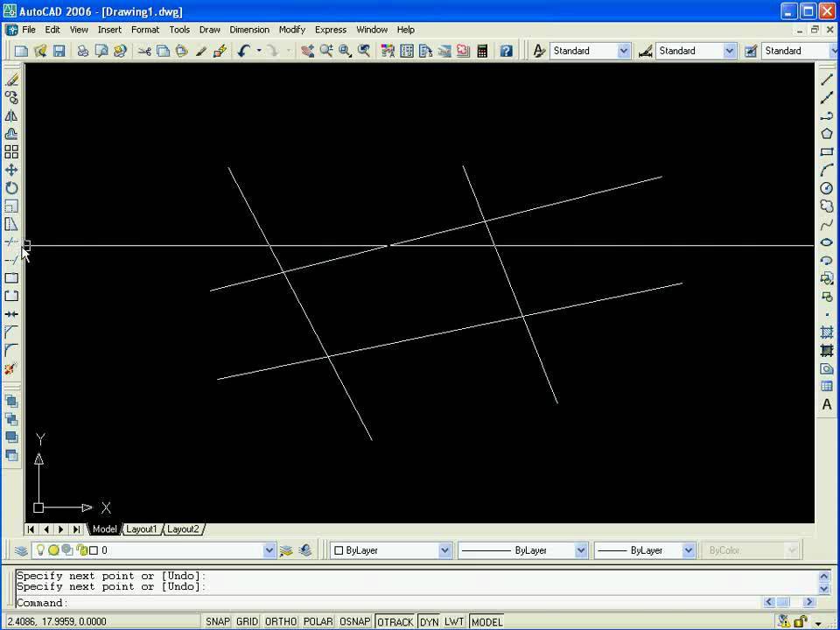Toggle DYN dynamic input
The image size is (840, 630).
[429, 621]
